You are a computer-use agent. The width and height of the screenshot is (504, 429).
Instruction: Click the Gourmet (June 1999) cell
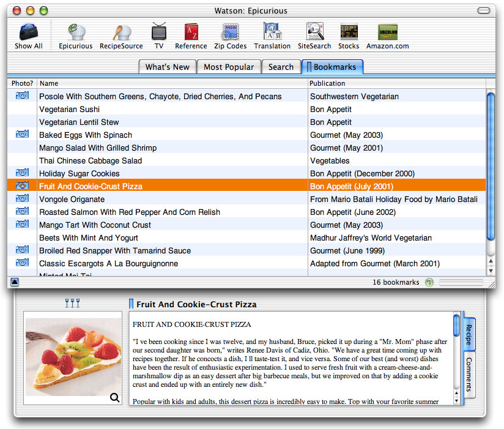[347, 251]
